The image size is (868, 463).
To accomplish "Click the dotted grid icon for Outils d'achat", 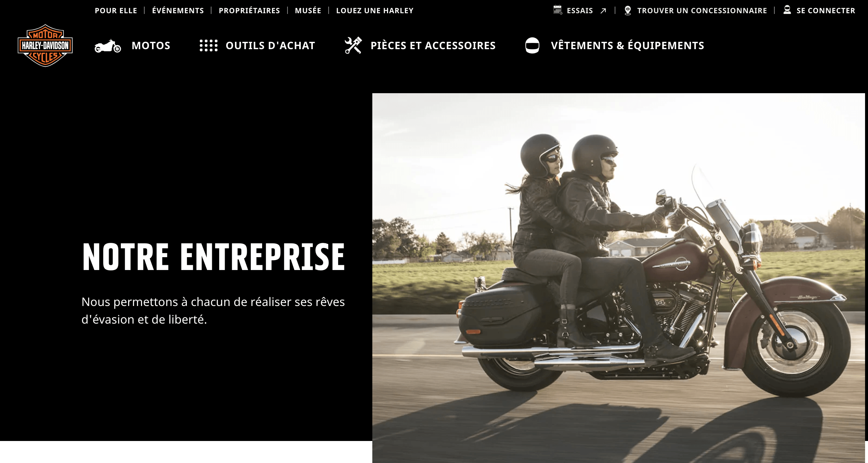I will pos(209,45).
